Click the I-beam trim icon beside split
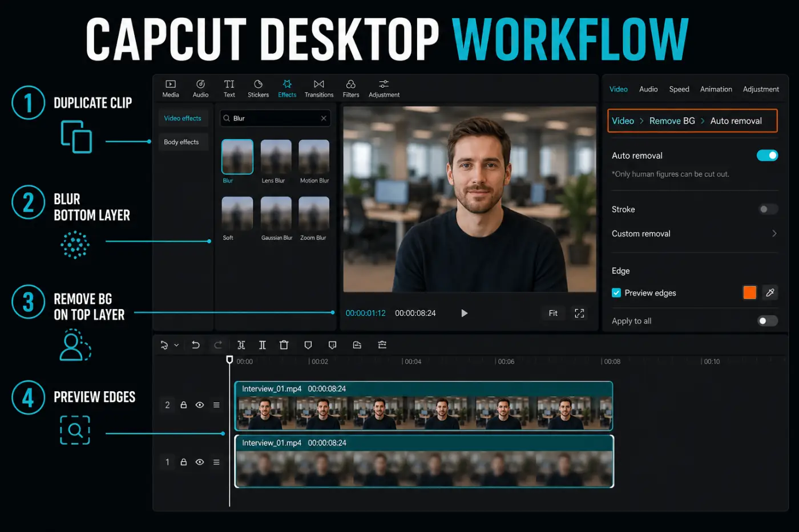This screenshot has width=799, height=532. pyautogui.click(x=263, y=345)
